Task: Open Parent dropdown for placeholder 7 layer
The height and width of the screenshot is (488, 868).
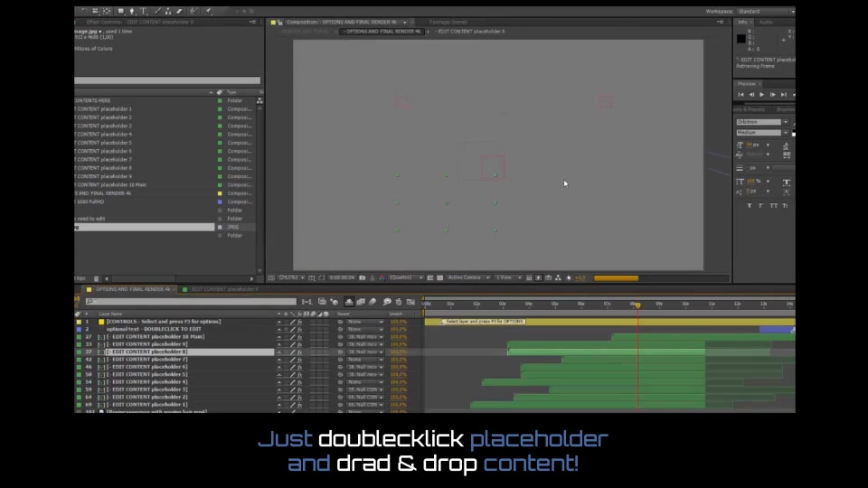Action: point(364,360)
